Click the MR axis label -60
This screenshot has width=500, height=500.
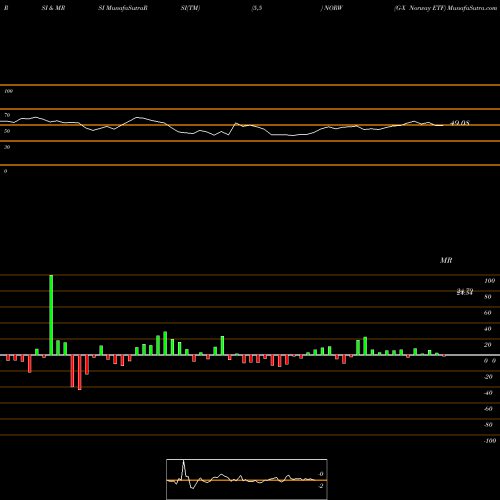[x=488, y=409]
